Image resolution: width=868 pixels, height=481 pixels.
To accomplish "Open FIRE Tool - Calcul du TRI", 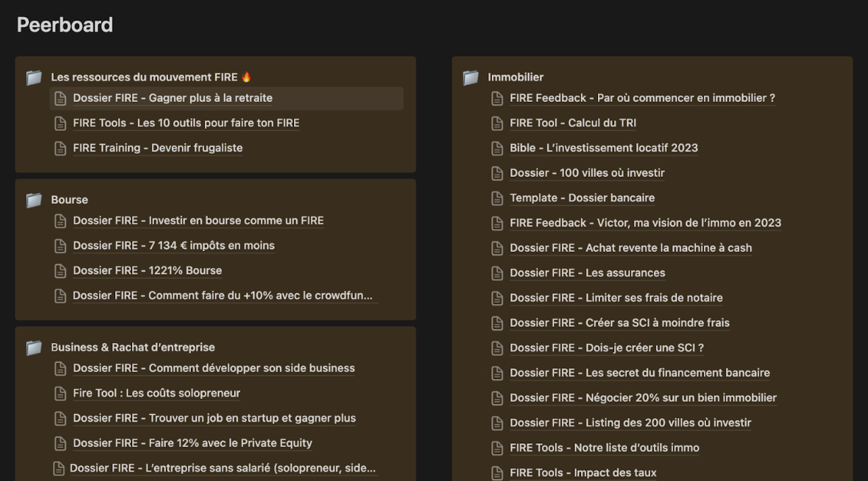I will click(x=573, y=123).
